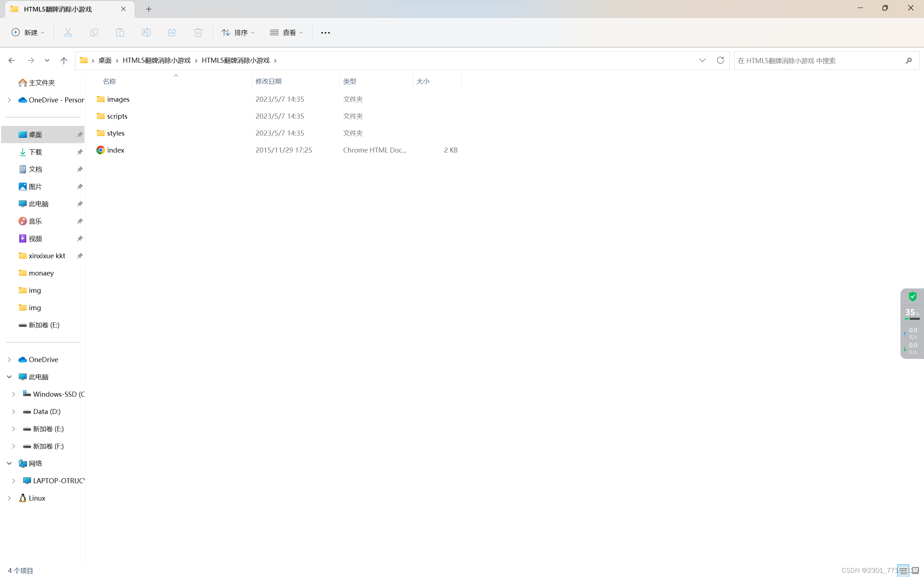This screenshot has width=924, height=577.
Task: Open the 查看 view dropdown
Action: coord(286,32)
